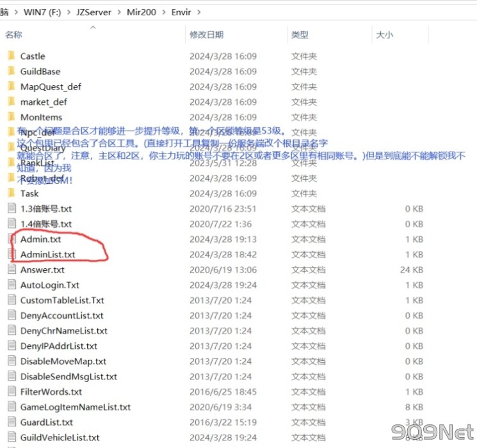Select the GuardList.txt file icon
This screenshot has width=477, height=448.
(12, 422)
